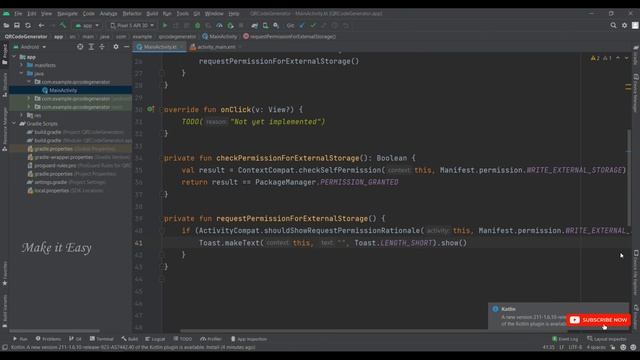The width and height of the screenshot is (640, 360).
Task: Open the Event Log tool window
Action: (x=565, y=339)
